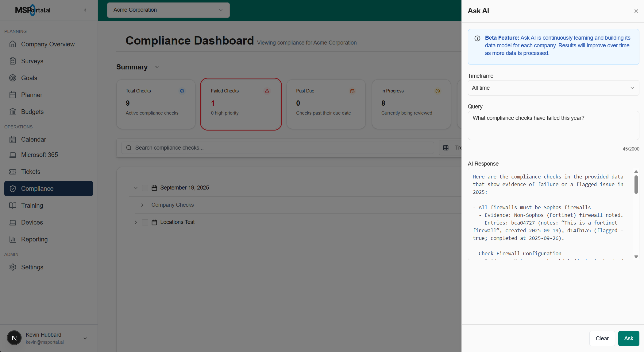Viewport: 644px width, 352px height.
Task: Check the Locations Test checkbox
Action: pos(145,222)
